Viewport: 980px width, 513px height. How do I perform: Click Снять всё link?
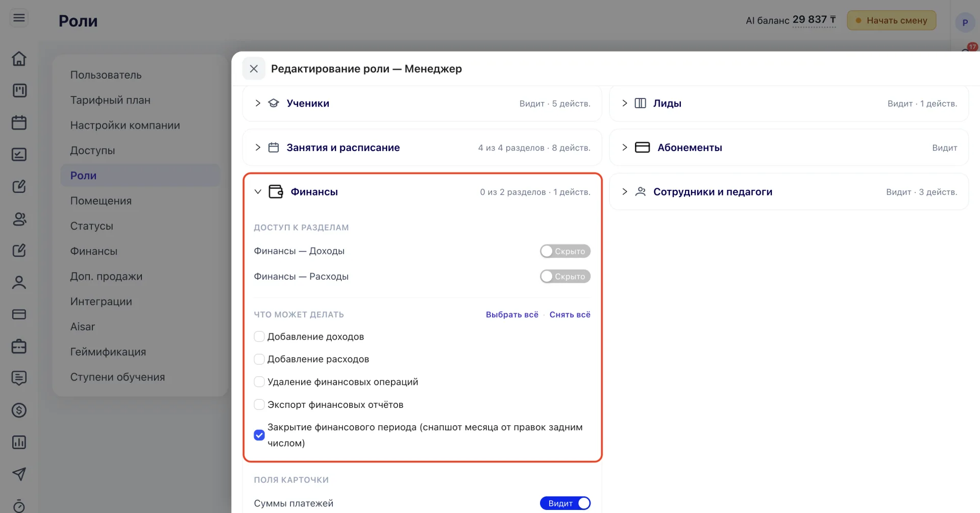[570, 314]
